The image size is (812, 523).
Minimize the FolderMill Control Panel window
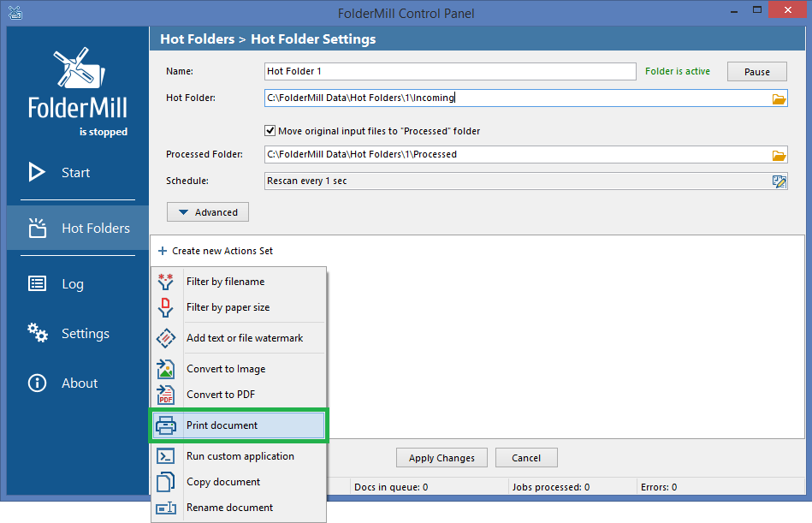click(x=734, y=10)
